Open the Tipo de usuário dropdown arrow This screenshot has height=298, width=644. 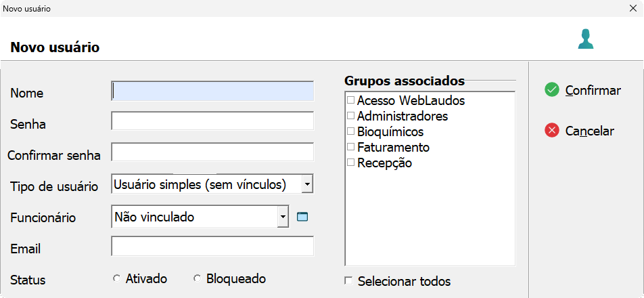click(x=307, y=184)
